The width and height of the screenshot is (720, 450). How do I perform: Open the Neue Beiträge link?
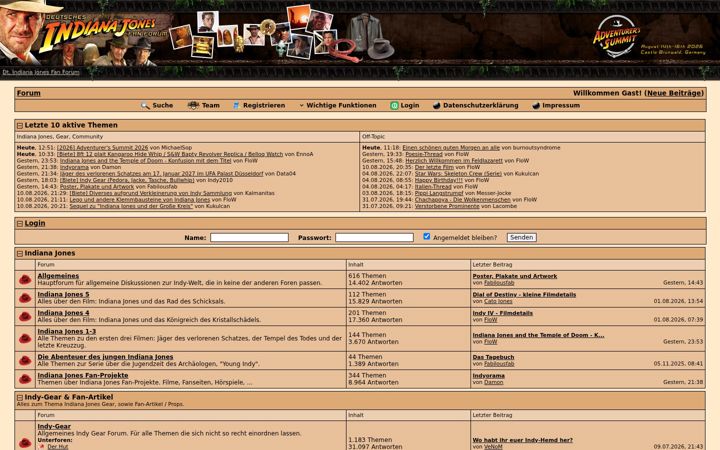click(675, 93)
